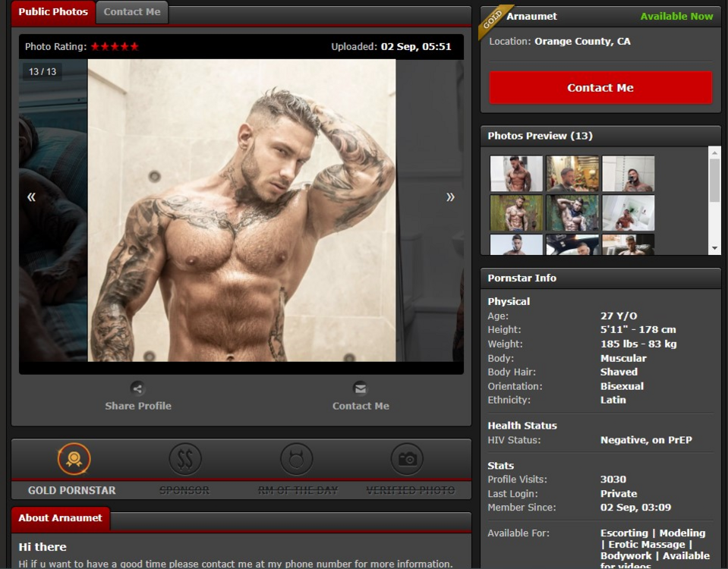Switch to the Public Photos tab

[53, 12]
